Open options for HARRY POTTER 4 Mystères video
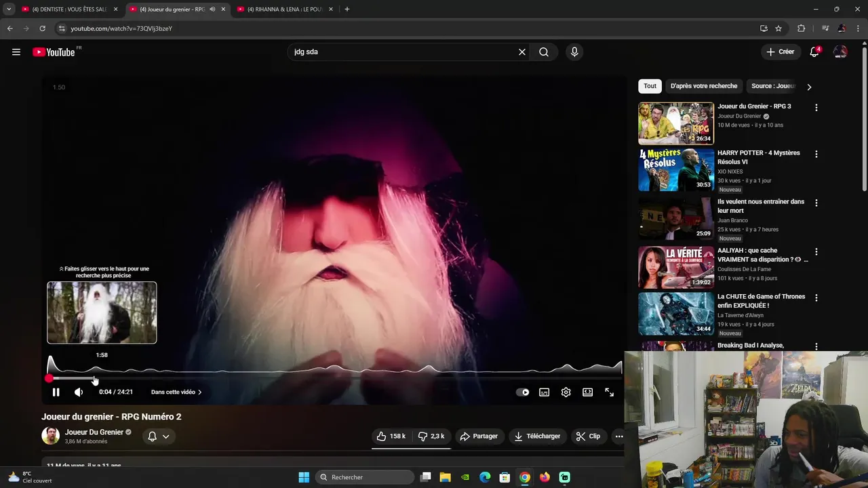868x488 pixels. click(816, 154)
